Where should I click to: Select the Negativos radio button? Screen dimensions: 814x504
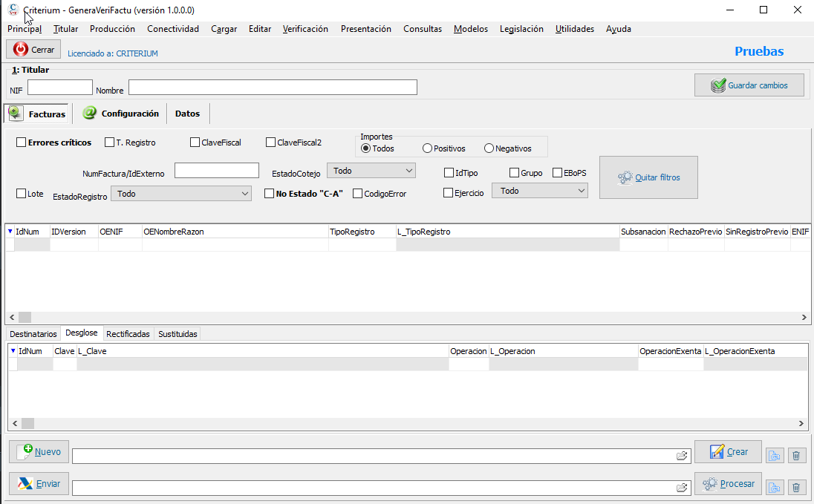point(489,148)
